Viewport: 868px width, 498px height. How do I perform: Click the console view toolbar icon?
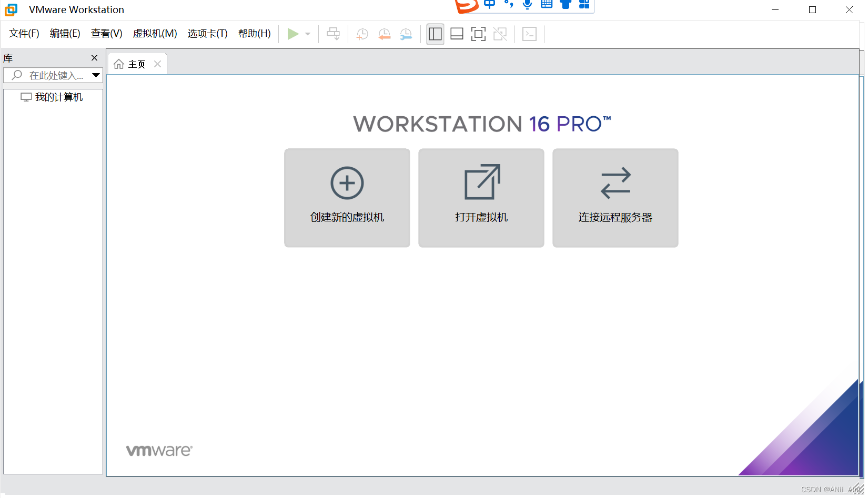click(529, 34)
